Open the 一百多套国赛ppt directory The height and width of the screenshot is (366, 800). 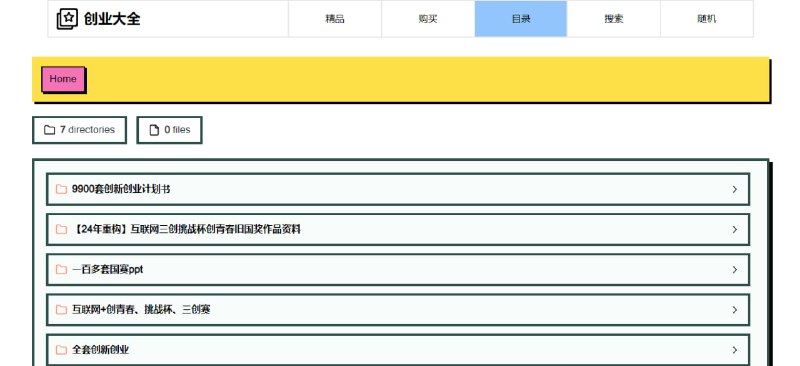pyautogui.click(x=398, y=270)
